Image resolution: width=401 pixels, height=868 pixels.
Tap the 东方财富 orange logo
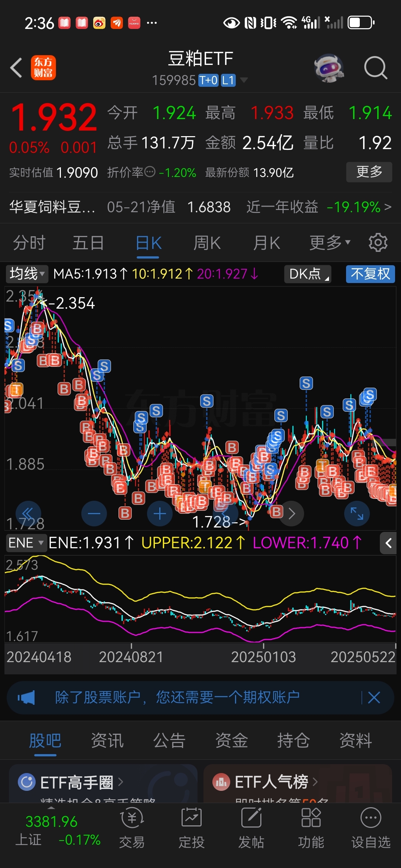tap(43, 68)
